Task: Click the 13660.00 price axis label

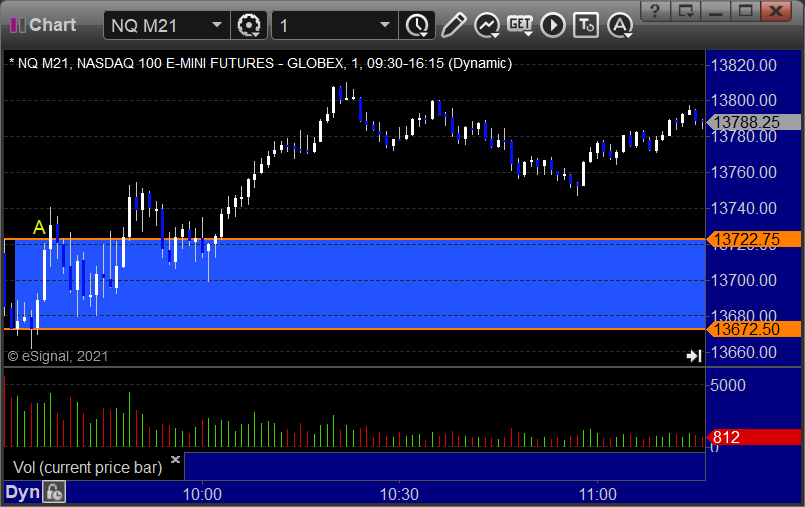Action: tap(743, 352)
